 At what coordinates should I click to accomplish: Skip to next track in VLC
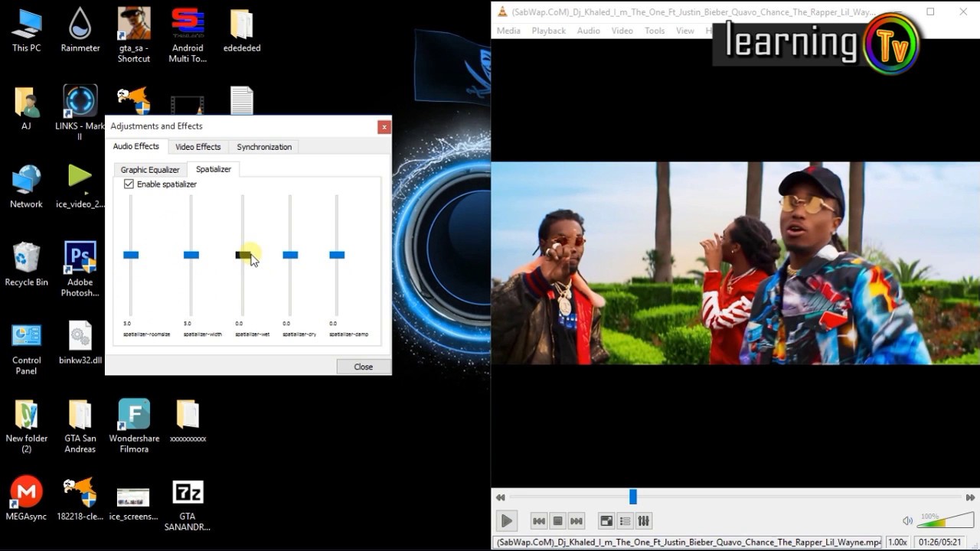tap(577, 521)
